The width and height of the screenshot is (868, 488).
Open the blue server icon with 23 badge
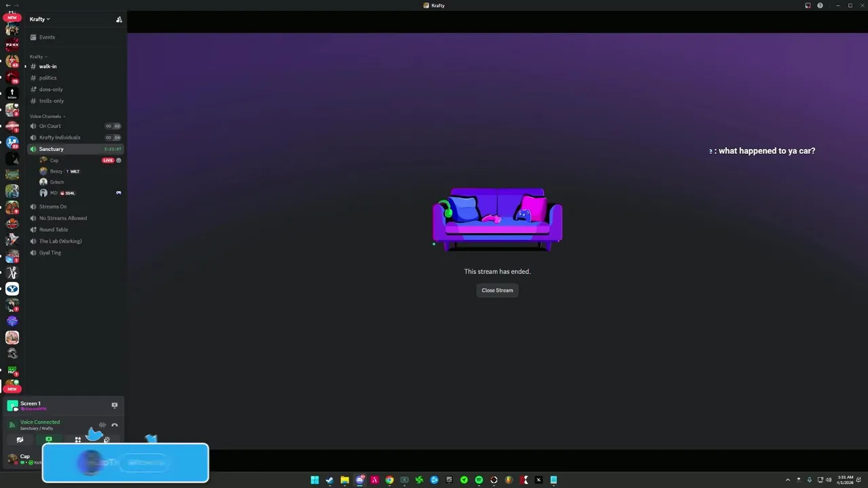pyautogui.click(x=12, y=142)
